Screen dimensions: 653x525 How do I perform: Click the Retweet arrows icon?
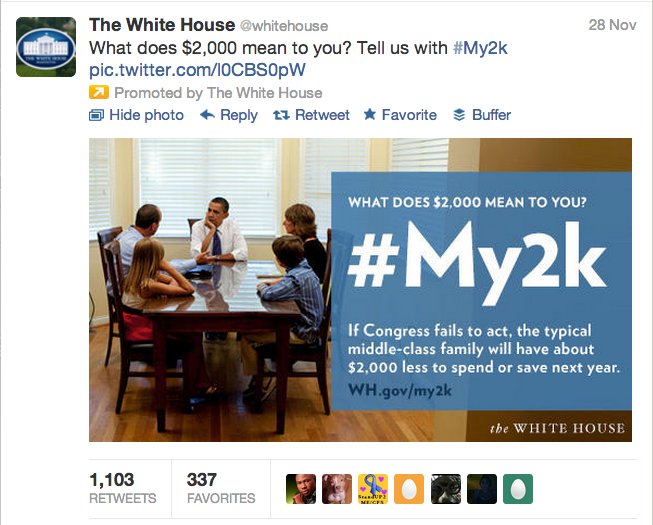[x=281, y=115]
